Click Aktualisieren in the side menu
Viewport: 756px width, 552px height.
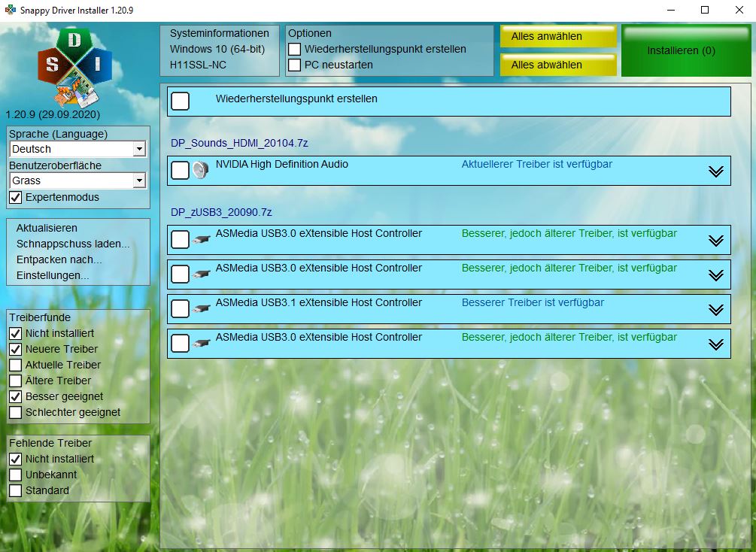[47, 228]
